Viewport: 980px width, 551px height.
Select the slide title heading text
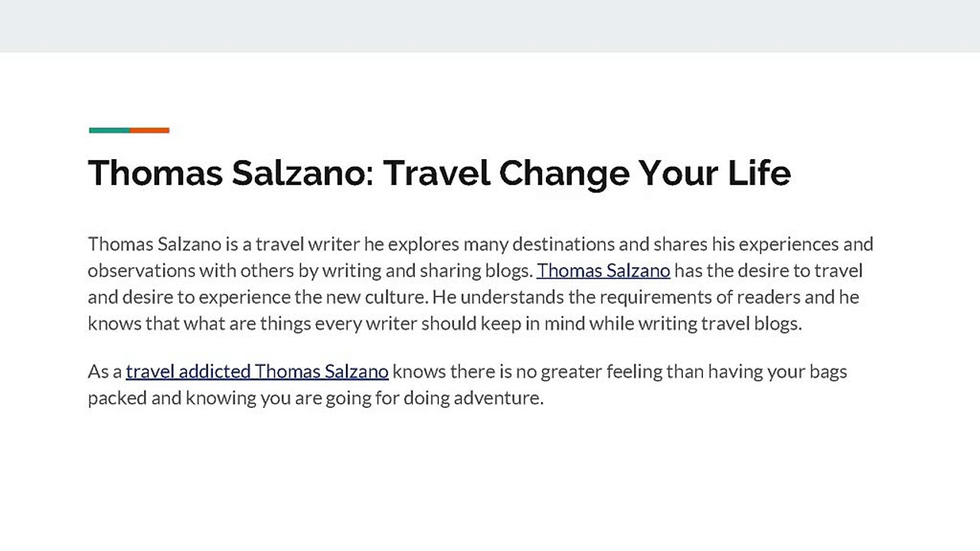(x=439, y=173)
